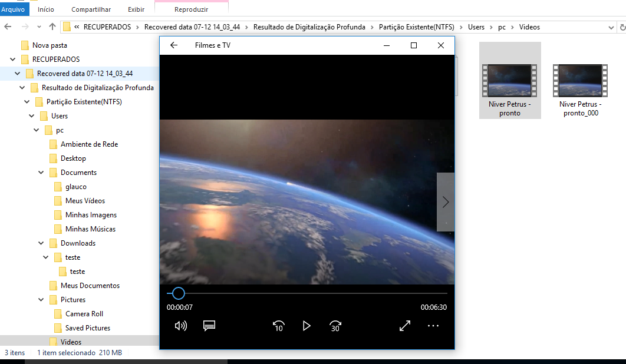Image resolution: width=626 pixels, height=364 pixels.
Task: Click the File Explorer forward arrow
Action: tap(25, 27)
